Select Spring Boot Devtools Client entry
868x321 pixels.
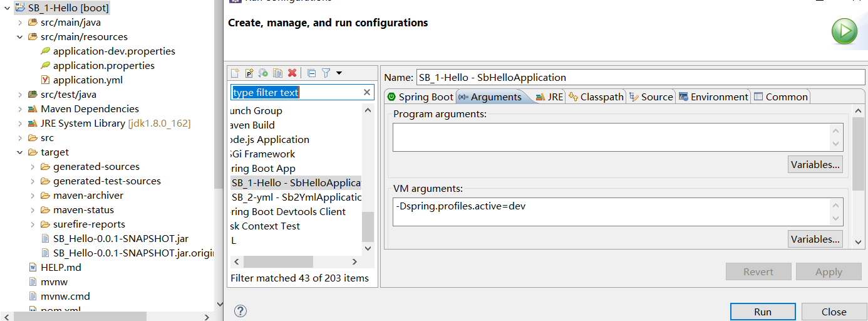click(288, 211)
